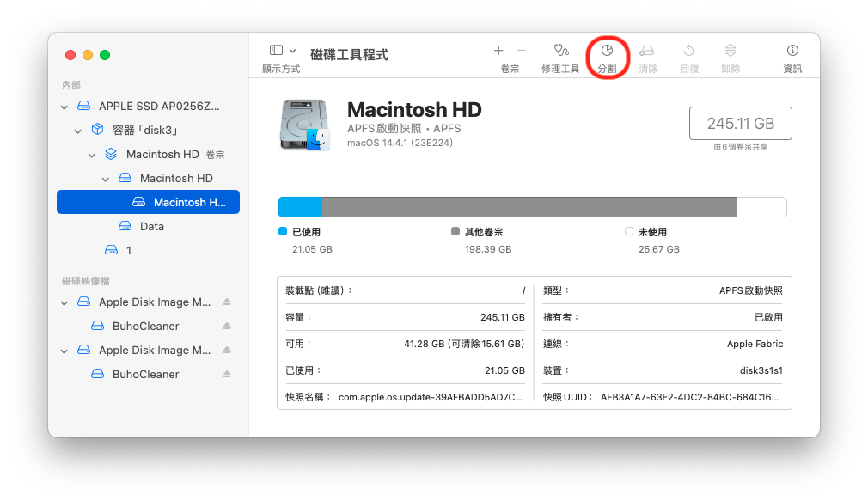The image size is (868, 501).
Task: Select the 容器「disk3」 row
Action: [x=149, y=130]
